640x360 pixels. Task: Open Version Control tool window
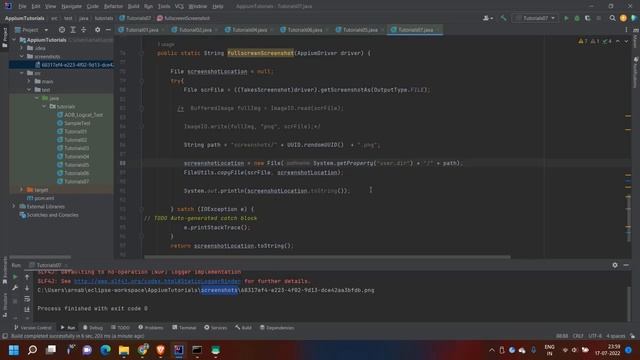(x=33, y=328)
